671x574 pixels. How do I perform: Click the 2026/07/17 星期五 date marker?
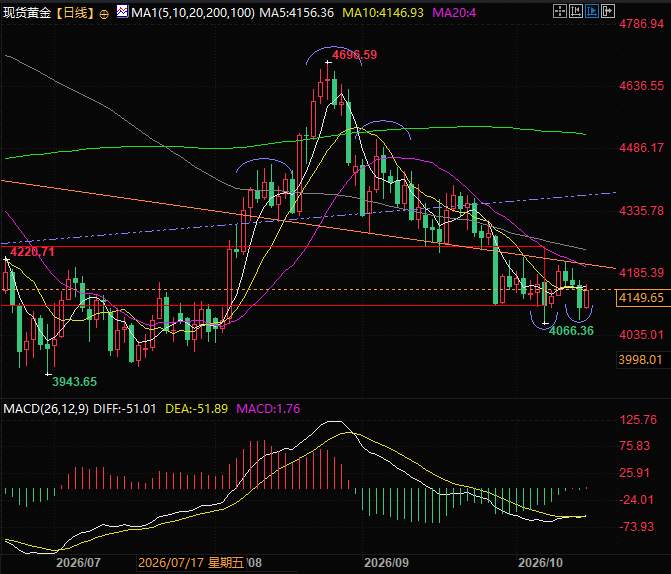(191, 562)
